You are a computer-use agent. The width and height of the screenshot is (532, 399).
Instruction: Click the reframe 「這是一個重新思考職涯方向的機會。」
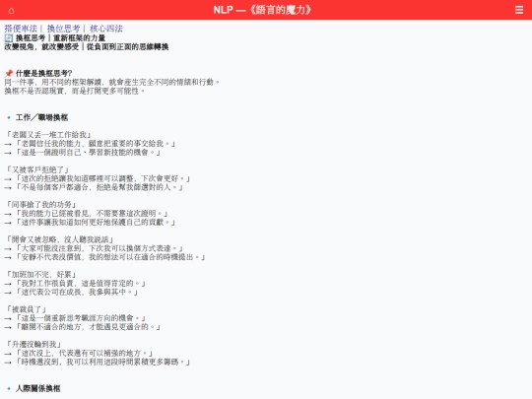81,318
